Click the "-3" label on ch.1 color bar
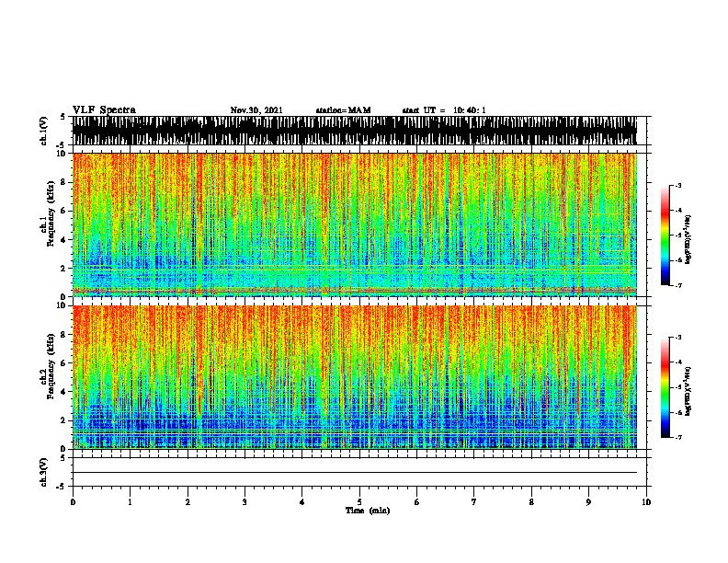 click(x=678, y=185)
